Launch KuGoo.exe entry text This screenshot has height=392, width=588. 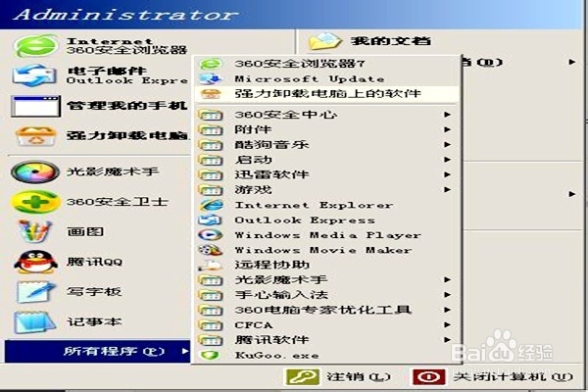(276, 355)
